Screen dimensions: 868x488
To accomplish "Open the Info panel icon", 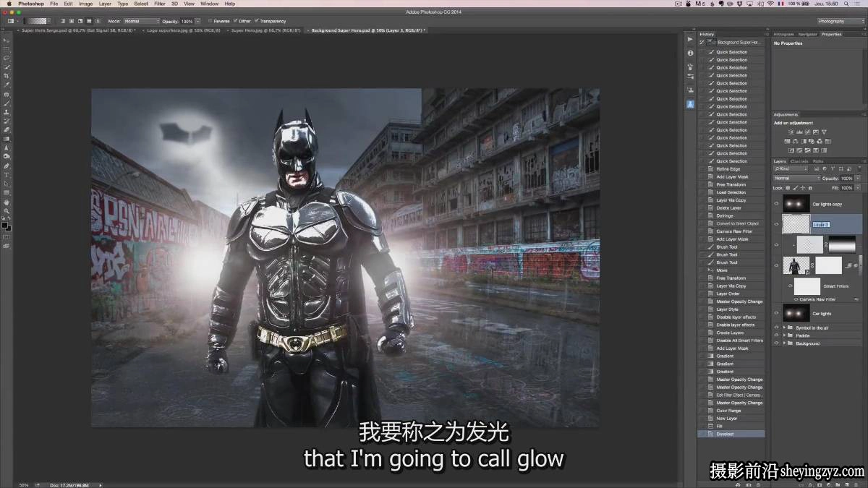I will pyautogui.click(x=690, y=53).
